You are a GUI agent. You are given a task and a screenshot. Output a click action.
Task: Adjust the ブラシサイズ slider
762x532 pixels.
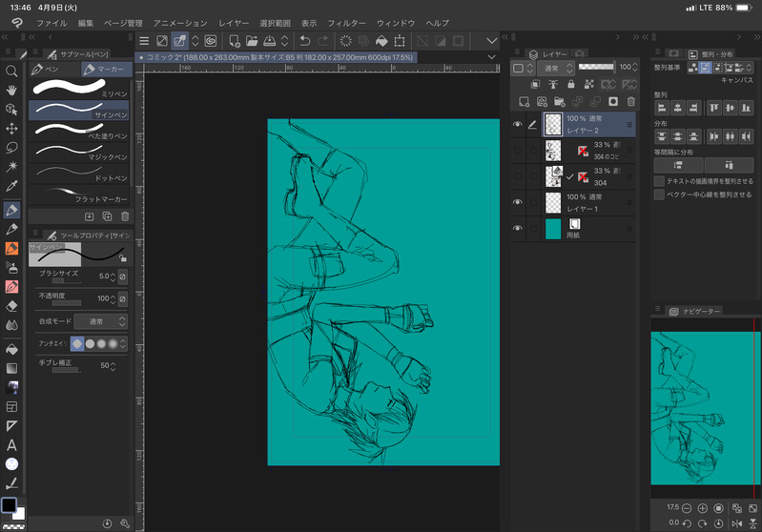pyautogui.click(x=67, y=282)
